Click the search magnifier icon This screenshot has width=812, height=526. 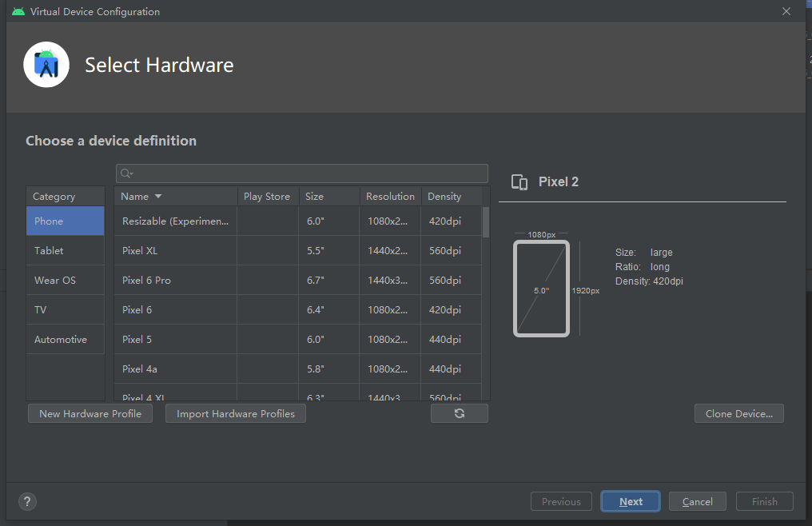[x=125, y=173]
